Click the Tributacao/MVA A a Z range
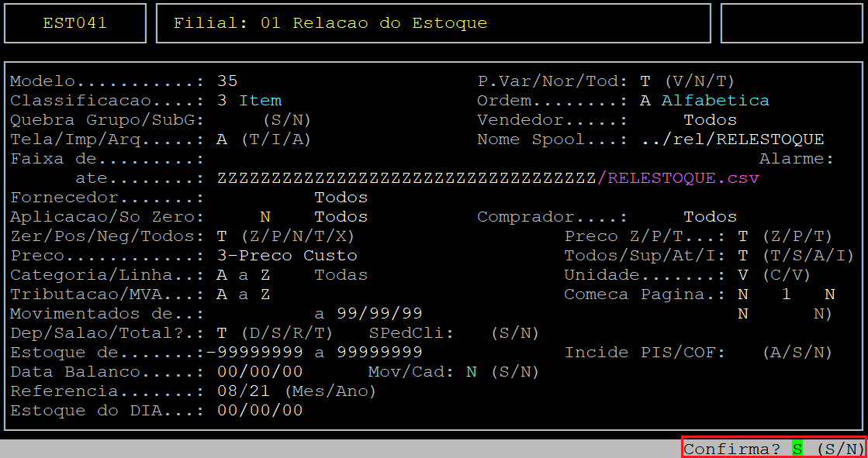Image resolution: width=868 pixels, height=458 pixels. [244, 294]
